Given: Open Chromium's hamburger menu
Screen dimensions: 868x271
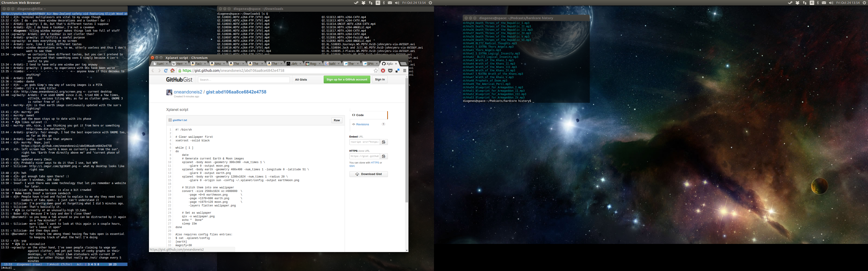Looking at the screenshot, I should coord(405,71).
